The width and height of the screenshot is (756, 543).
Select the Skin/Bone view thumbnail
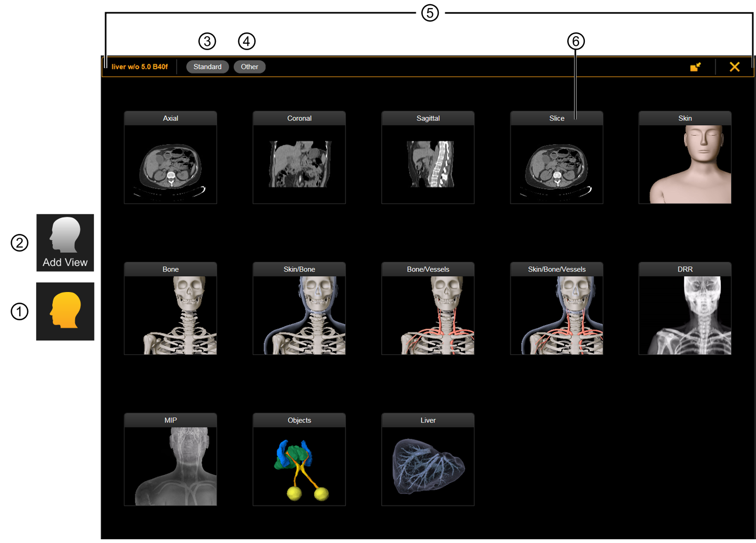click(299, 308)
